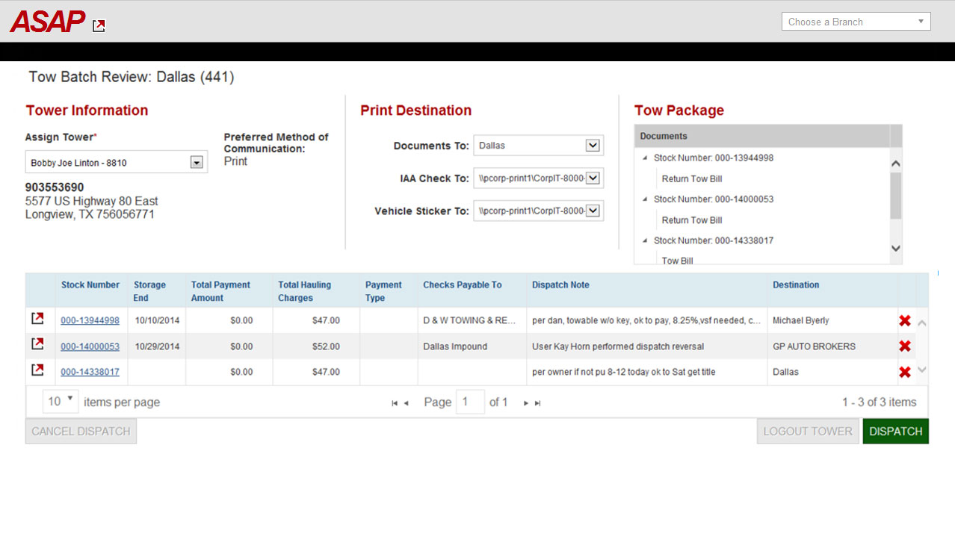Click the external link icon beside ASAP logo
The image size is (955, 560).
99,26
